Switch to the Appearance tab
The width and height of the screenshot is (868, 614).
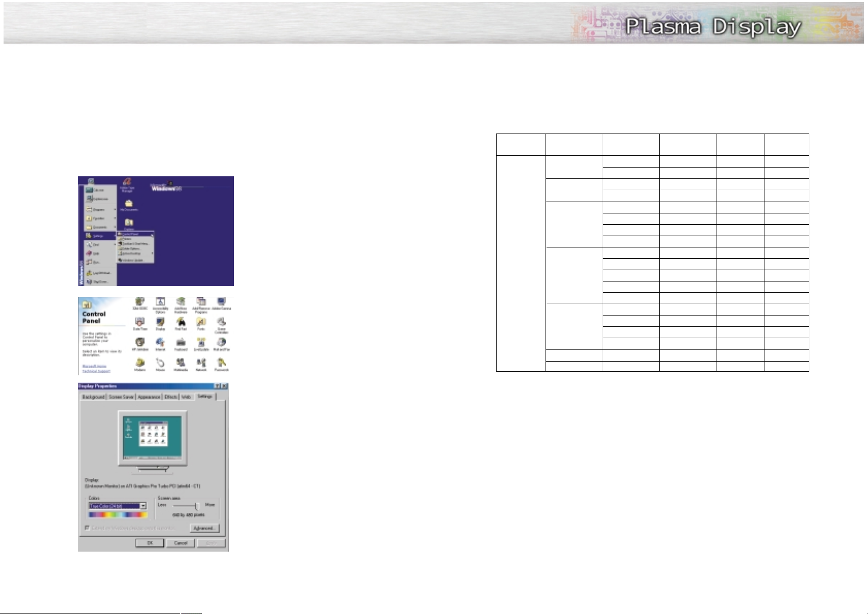click(149, 397)
